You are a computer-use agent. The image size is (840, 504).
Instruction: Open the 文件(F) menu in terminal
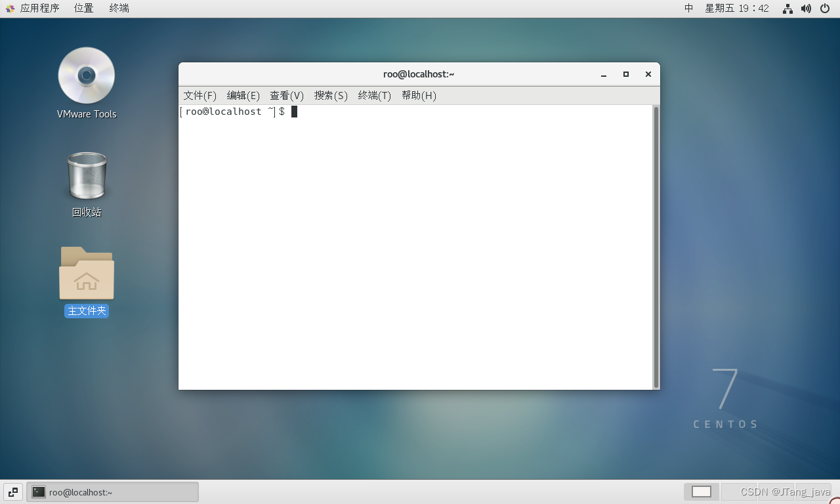click(200, 95)
